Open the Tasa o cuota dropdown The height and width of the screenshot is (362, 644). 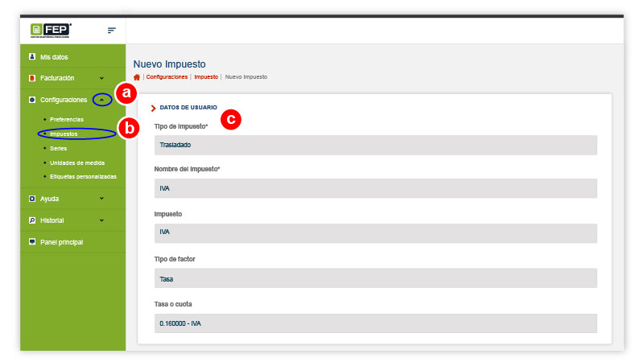pyautogui.click(x=375, y=323)
